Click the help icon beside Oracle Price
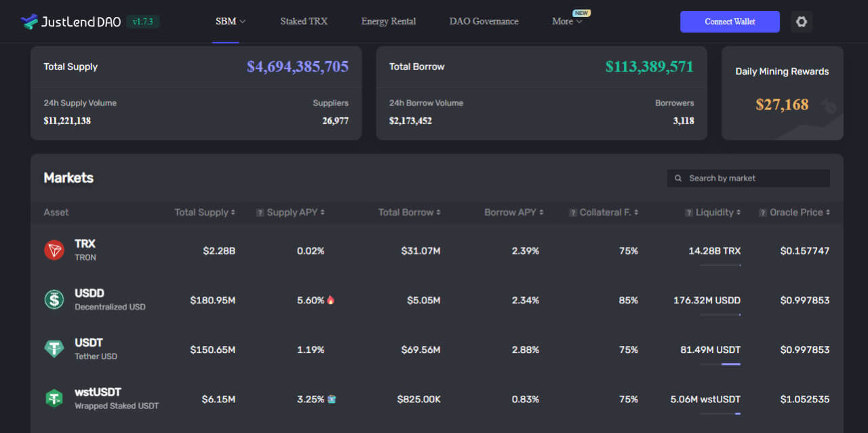This screenshot has width=868, height=433. coord(763,212)
